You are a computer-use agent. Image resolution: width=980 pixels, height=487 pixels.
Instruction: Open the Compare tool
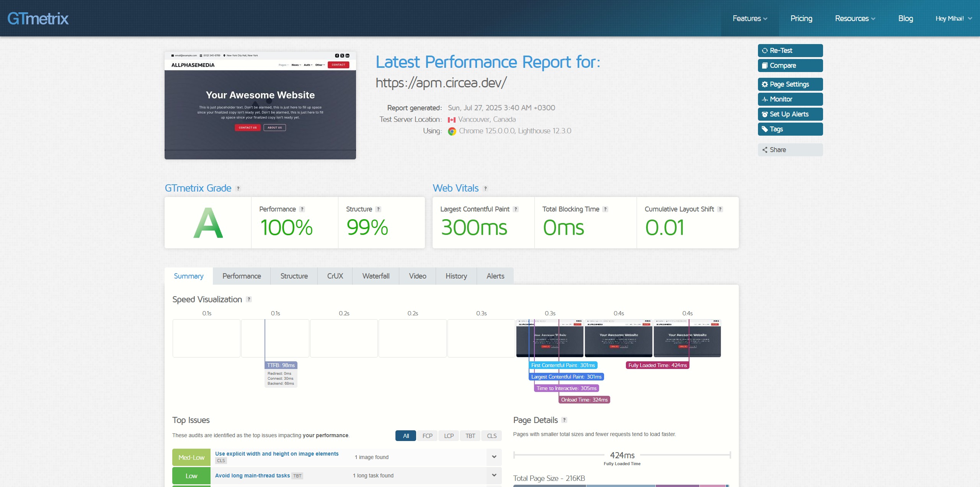coord(790,66)
